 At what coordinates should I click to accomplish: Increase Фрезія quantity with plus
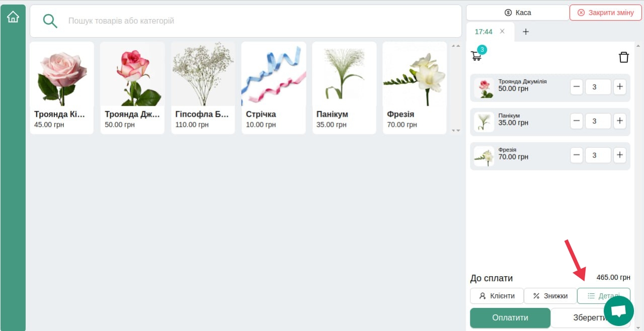point(620,155)
